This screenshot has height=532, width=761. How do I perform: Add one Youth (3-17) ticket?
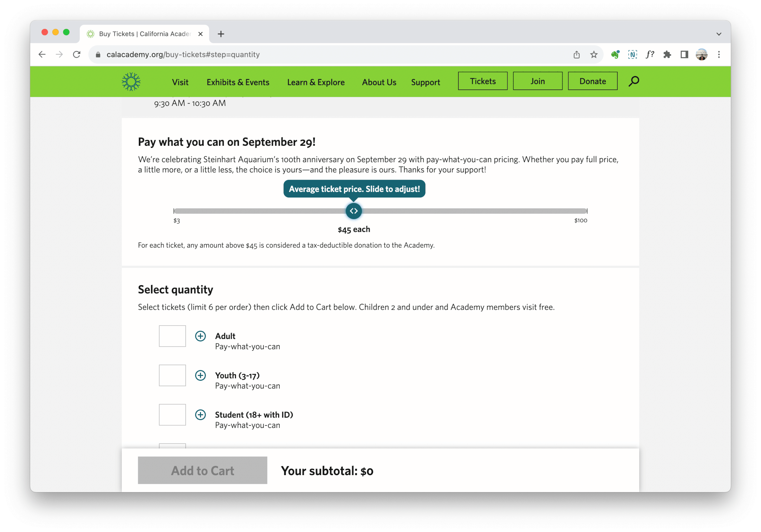[200, 375]
